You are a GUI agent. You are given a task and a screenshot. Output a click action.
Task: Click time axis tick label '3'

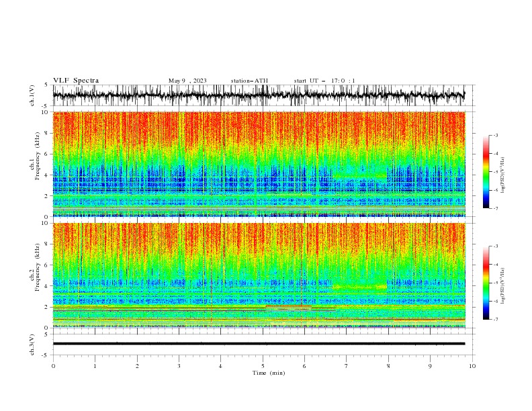(x=179, y=366)
